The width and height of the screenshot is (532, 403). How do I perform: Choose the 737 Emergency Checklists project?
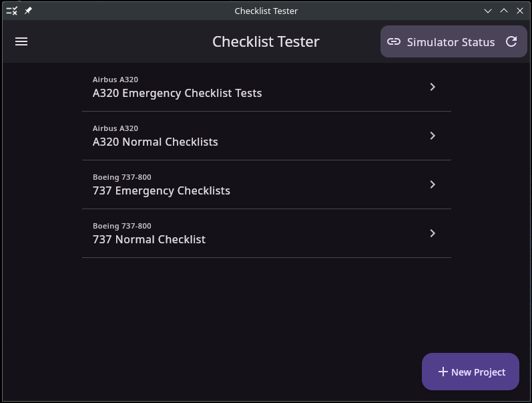click(162, 190)
